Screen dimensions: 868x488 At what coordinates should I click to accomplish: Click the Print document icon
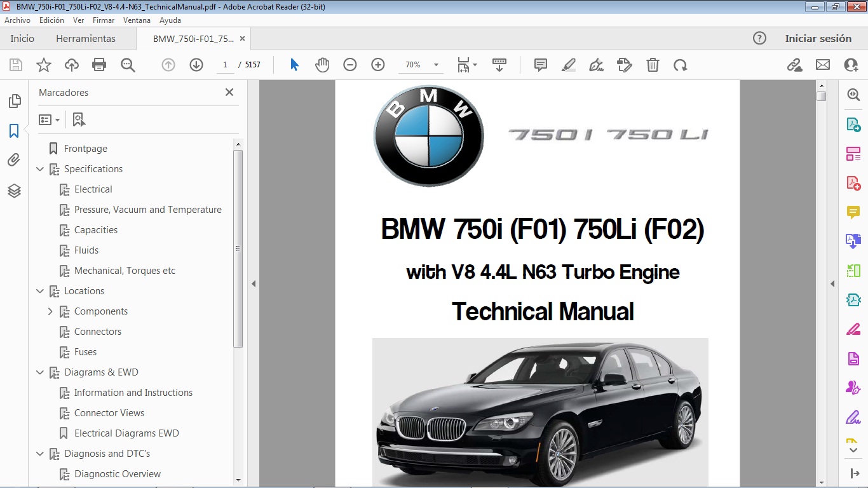click(x=100, y=64)
